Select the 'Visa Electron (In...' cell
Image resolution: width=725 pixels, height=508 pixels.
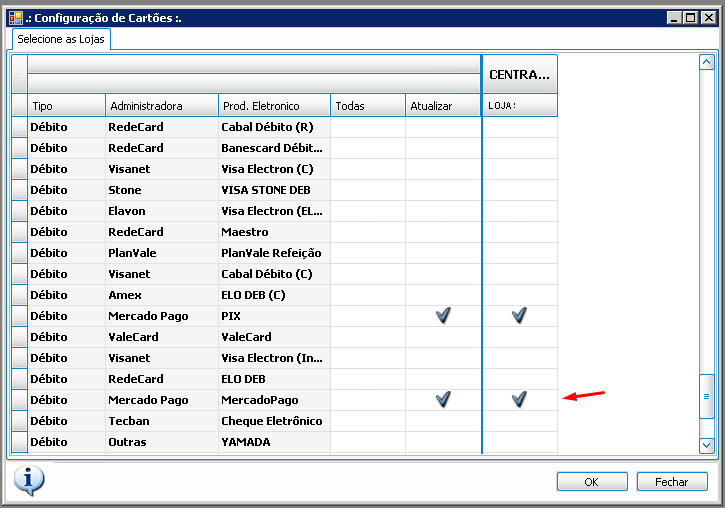tap(274, 358)
